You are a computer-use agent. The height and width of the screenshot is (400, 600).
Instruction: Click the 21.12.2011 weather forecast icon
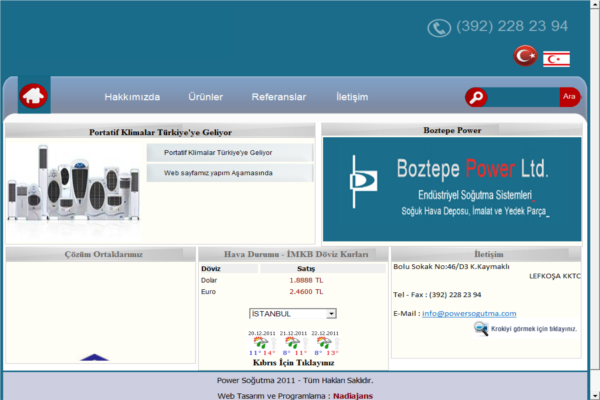point(293,343)
